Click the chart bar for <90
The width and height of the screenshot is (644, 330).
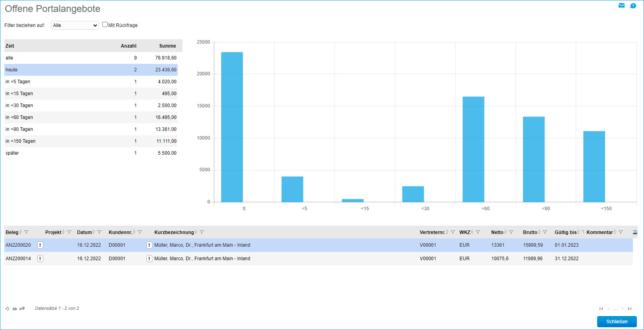534,159
